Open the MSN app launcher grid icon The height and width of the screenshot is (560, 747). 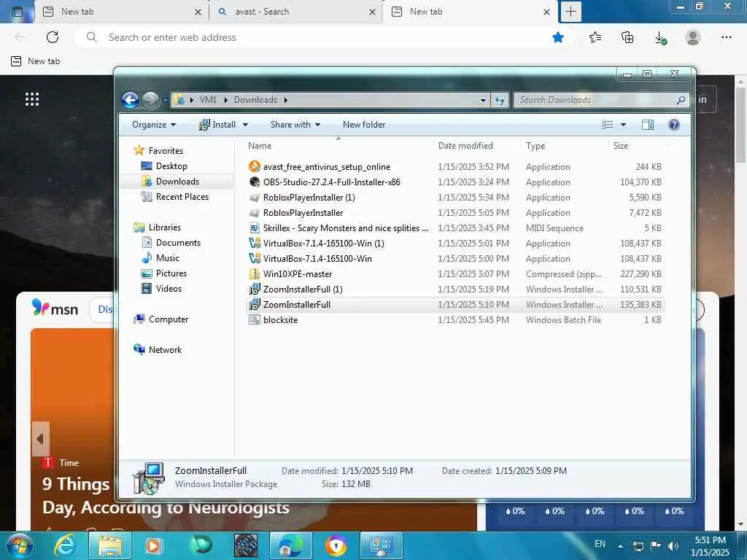[x=32, y=99]
